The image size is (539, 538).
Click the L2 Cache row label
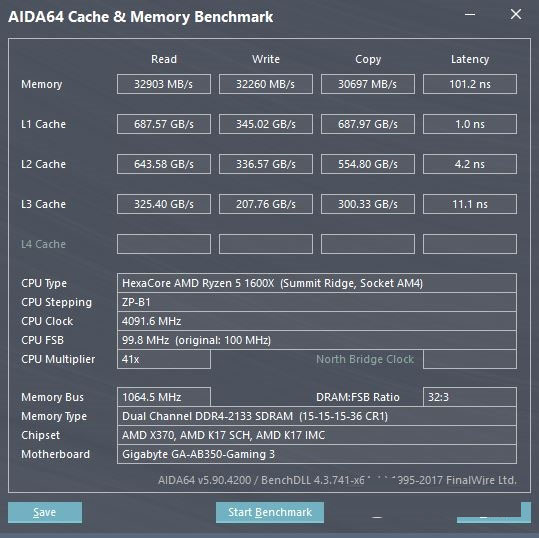[x=43, y=164]
